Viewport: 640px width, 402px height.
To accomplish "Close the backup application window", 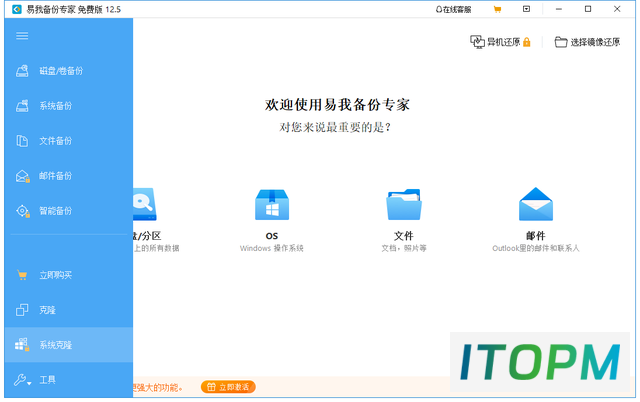I will (x=617, y=9).
